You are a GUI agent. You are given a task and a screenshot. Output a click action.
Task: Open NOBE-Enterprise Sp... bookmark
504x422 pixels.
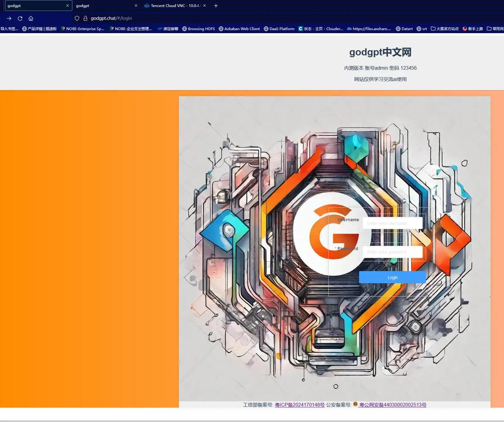[83, 28]
